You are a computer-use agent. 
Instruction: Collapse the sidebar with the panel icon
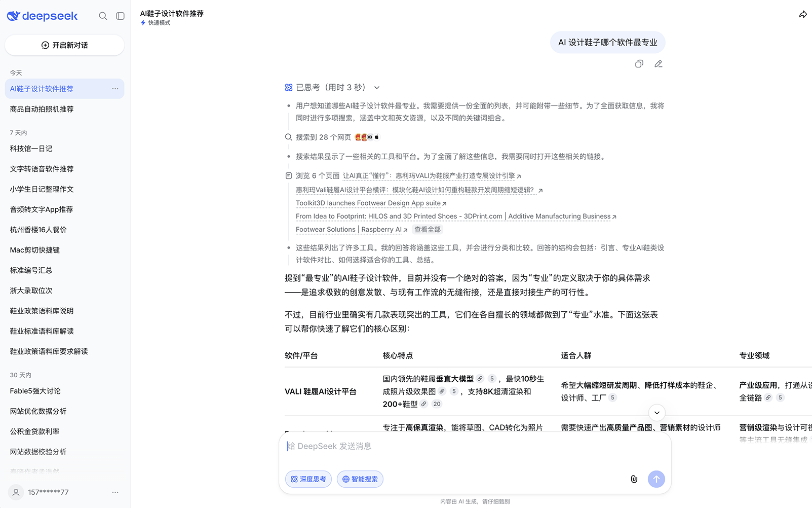(120, 16)
